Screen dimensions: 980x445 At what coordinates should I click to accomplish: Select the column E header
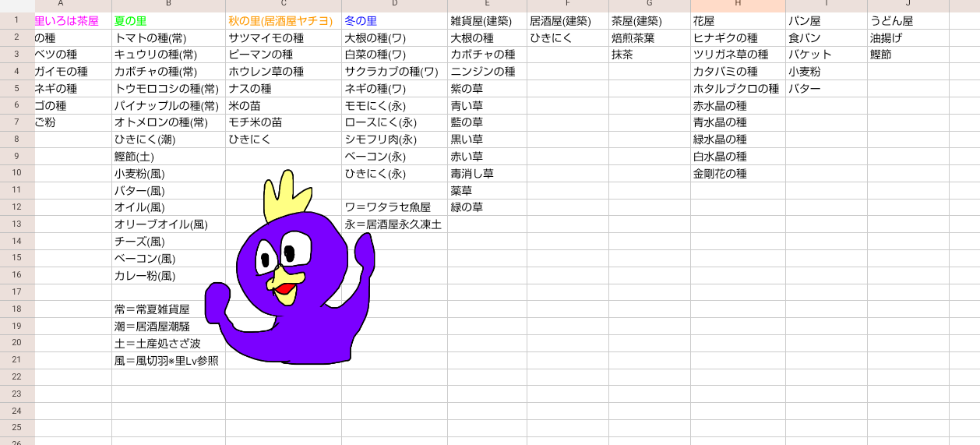(487, 5)
